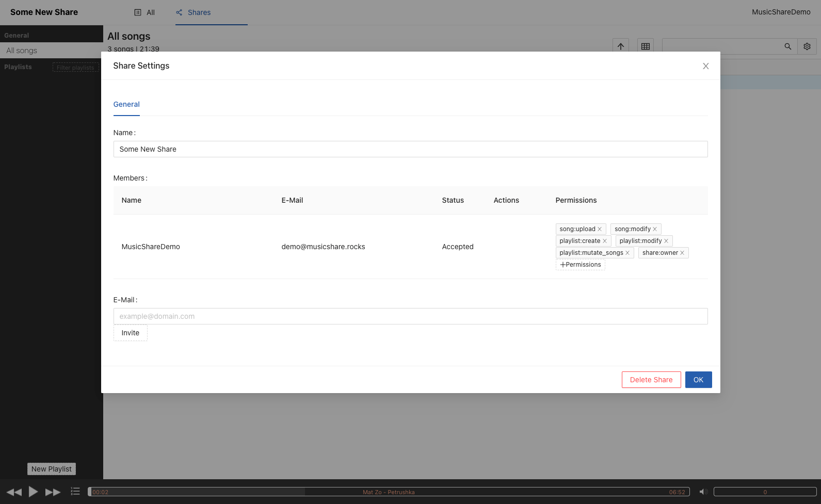Switch to the General settings tab

126,104
